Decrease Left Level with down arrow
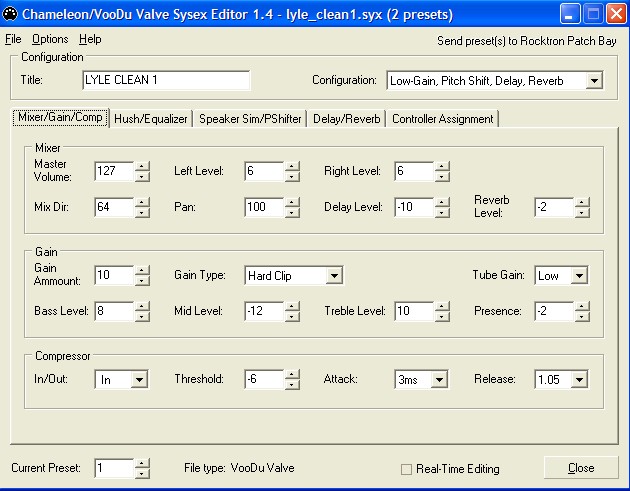The height and width of the screenshot is (491, 630). pyautogui.click(x=292, y=176)
